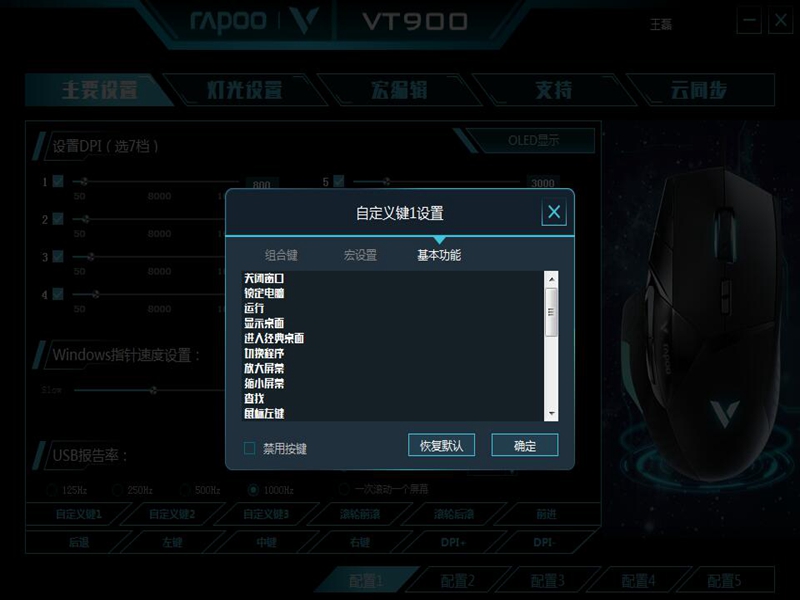Confirm with the 确定 button
Viewport: 800px width, 600px height.
pos(524,445)
